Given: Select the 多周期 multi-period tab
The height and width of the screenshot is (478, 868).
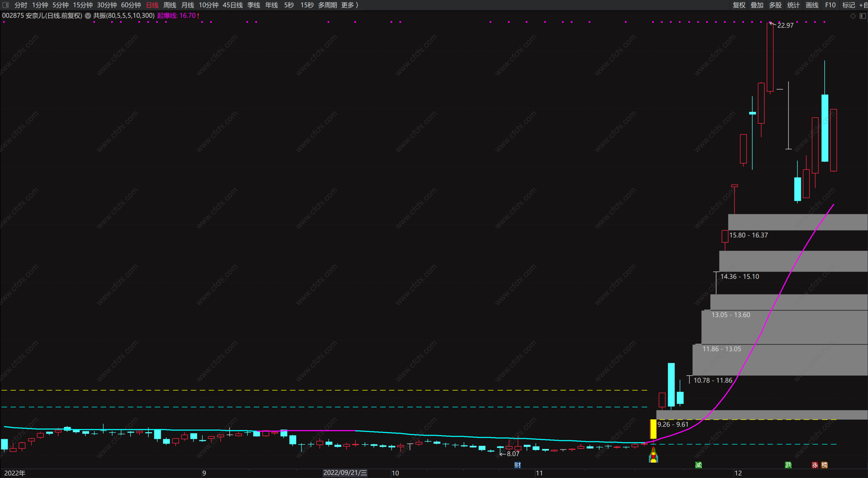Looking at the screenshot, I should [327, 5].
